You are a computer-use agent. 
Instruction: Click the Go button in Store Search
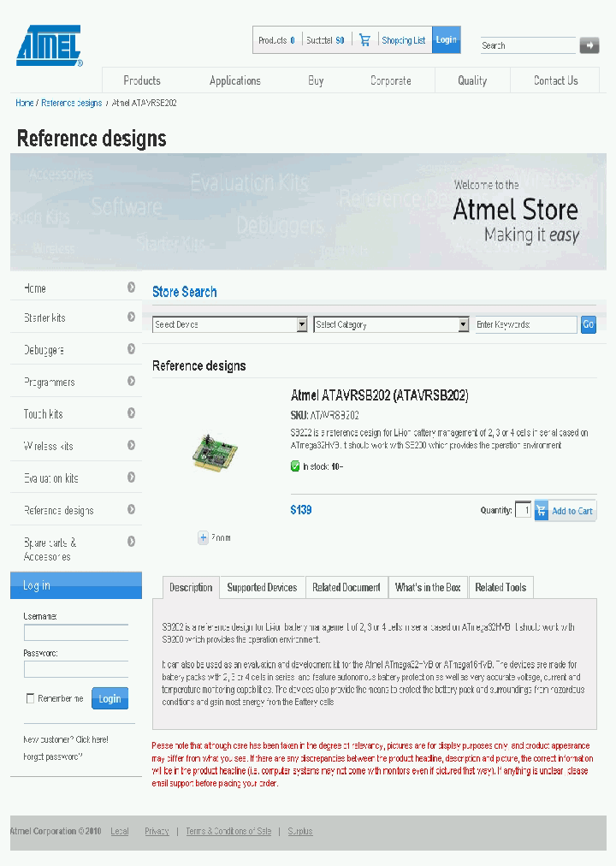click(589, 324)
